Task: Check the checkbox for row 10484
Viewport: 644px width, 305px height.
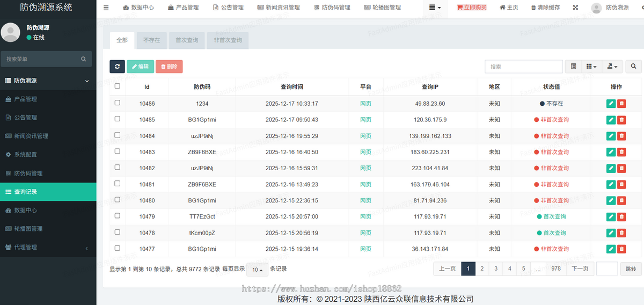Action: tap(118, 135)
